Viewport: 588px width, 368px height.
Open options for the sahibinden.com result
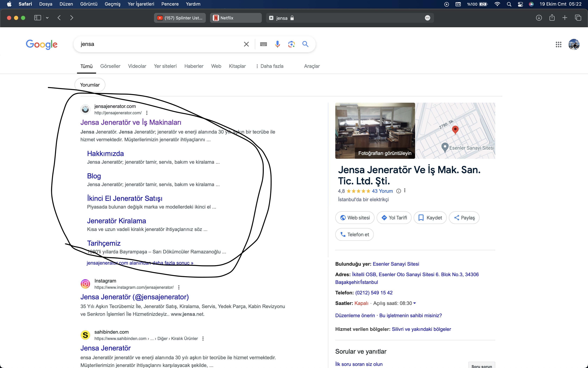(203, 339)
